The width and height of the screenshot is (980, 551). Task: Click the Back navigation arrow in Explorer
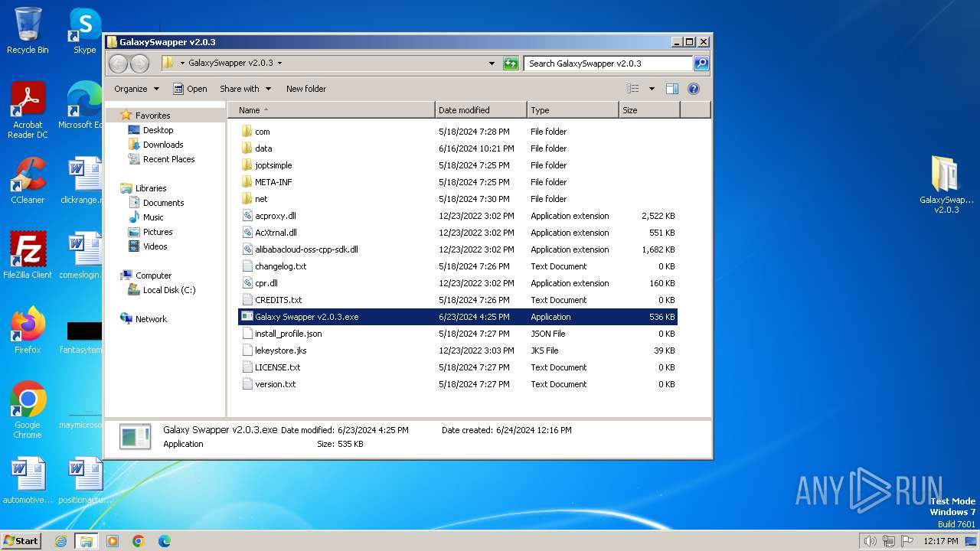tap(118, 64)
